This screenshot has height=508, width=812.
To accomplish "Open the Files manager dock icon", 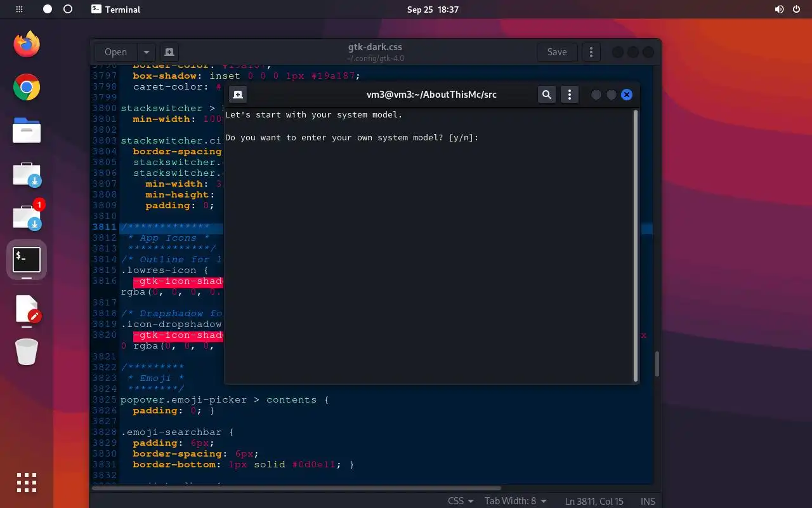I will (27, 131).
